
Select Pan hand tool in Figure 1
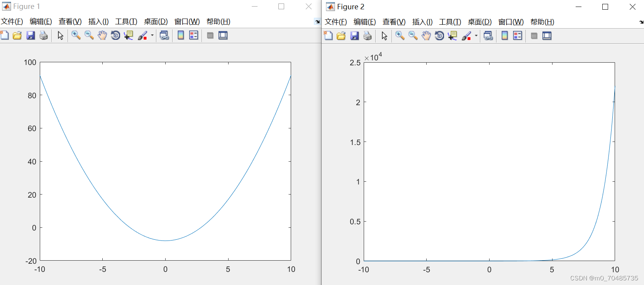coord(102,36)
